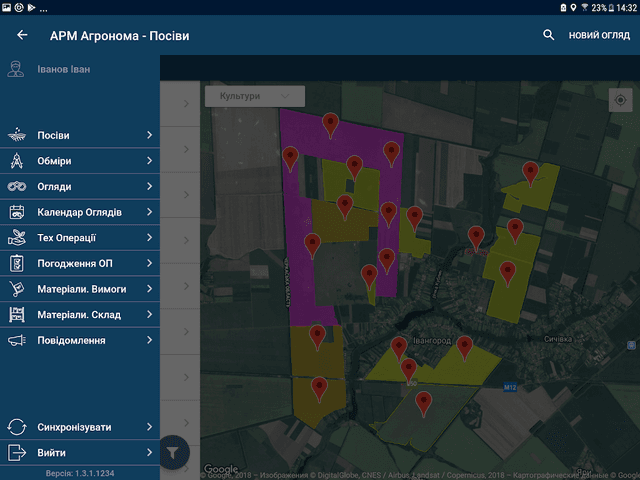Open the Тех Операції menu item
The height and width of the screenshot is (480, 640).
coord(80,238)
